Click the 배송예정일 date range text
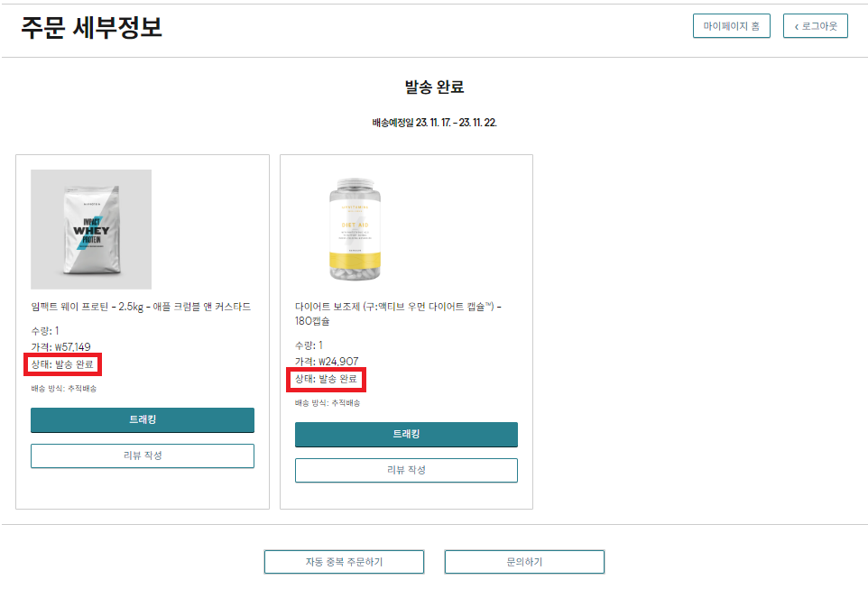 (434, 123)
